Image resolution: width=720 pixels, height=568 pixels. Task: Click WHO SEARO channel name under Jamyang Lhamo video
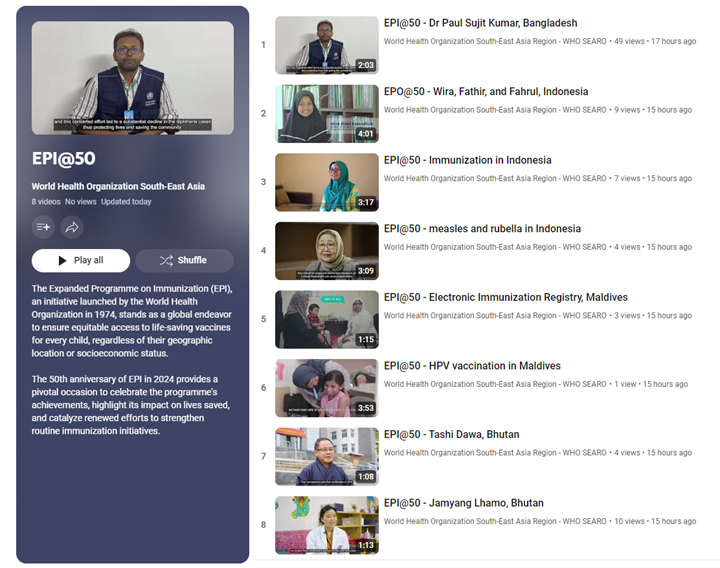coord(495,521)
